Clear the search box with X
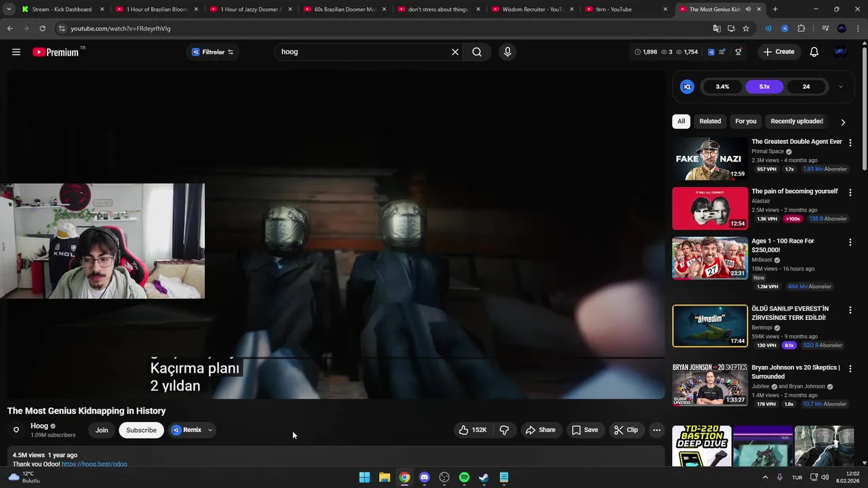The width and height of the screenshot is (868, 488). 455,52
